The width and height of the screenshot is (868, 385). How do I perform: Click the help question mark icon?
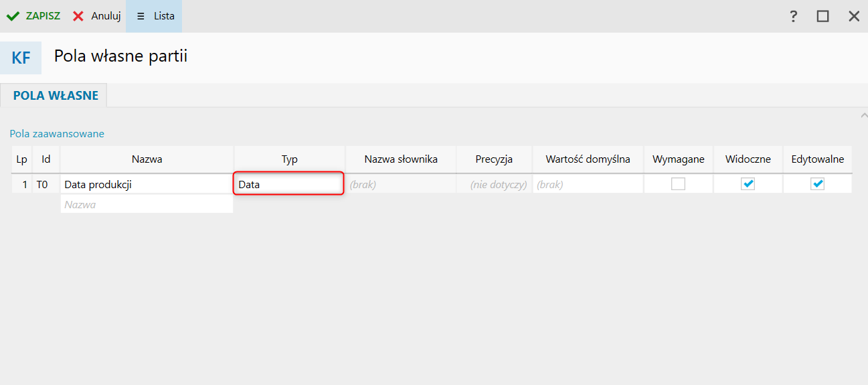793,16
